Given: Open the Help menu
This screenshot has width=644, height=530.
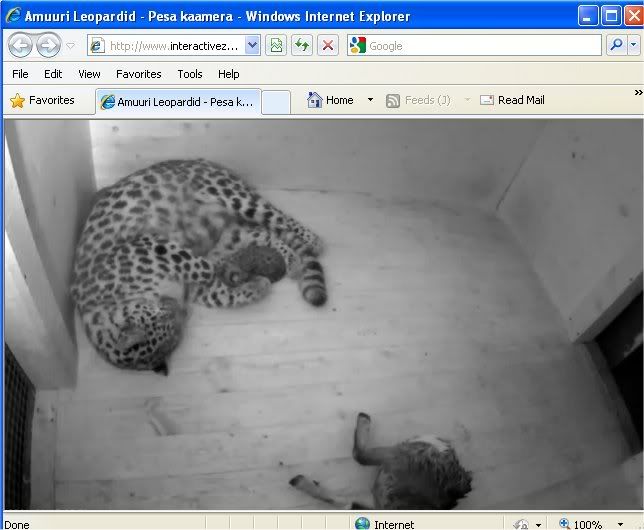Looking at the screenshot, I should click(229, 74).
